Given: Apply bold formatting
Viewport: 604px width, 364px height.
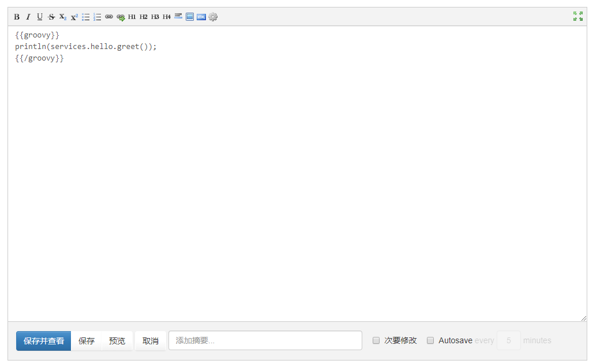Looking at the screenshot, I should point(17,17).
